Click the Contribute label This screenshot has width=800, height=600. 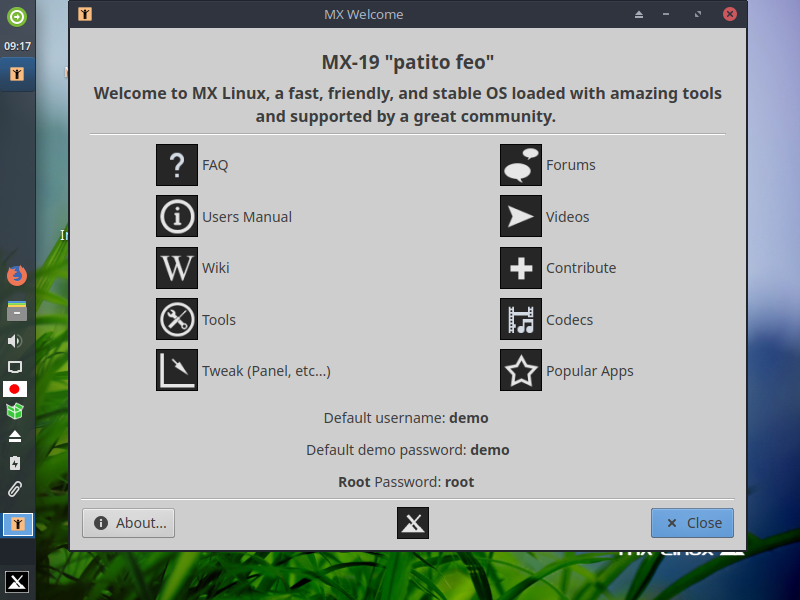pyautogui.click(x=581, y=268)
